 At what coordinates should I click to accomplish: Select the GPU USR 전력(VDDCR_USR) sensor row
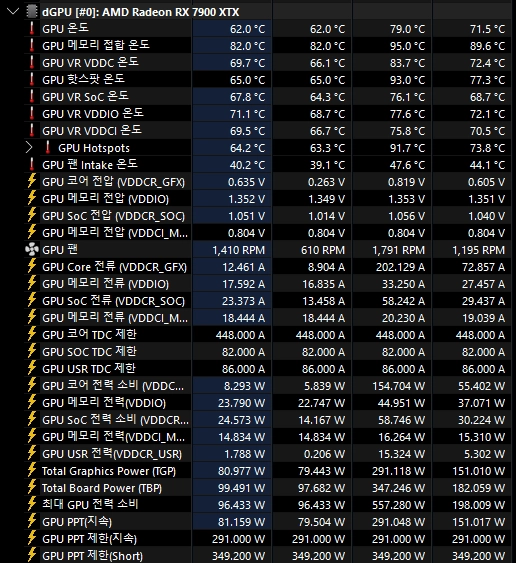click(268, 454)
